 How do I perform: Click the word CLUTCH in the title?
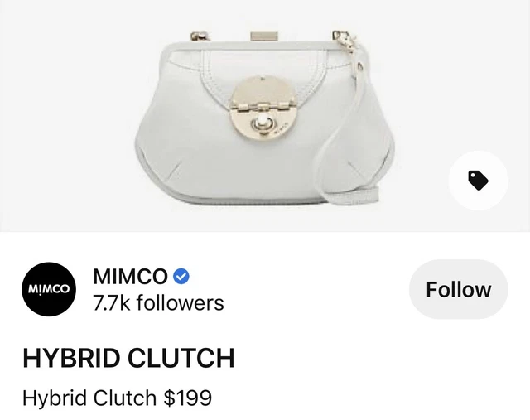coord(181,358)
